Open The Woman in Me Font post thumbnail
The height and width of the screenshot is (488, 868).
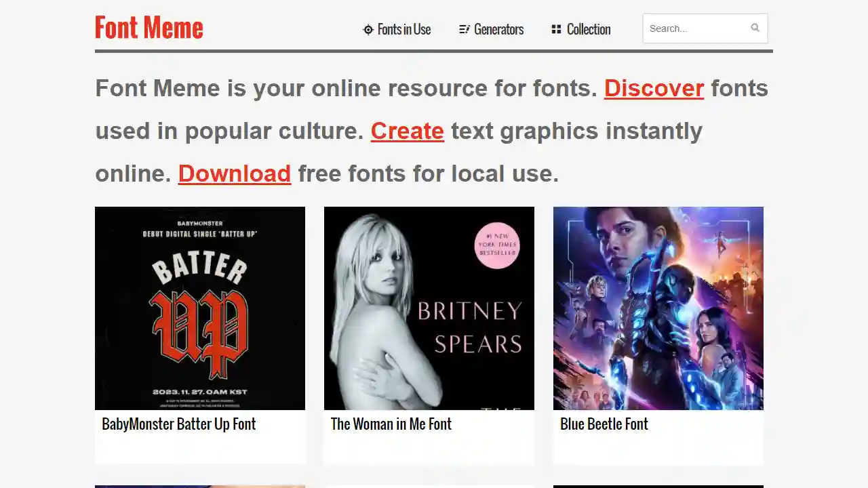[x=429, y=308]
